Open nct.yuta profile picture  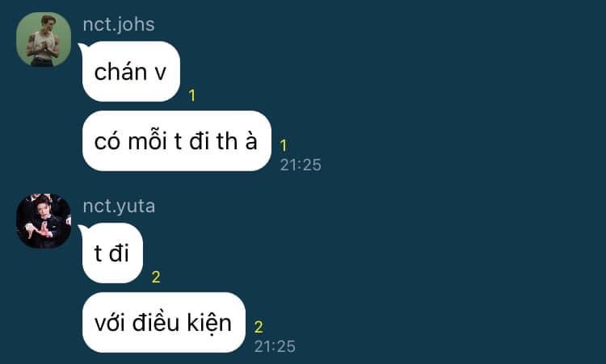(x=44, y=221)
